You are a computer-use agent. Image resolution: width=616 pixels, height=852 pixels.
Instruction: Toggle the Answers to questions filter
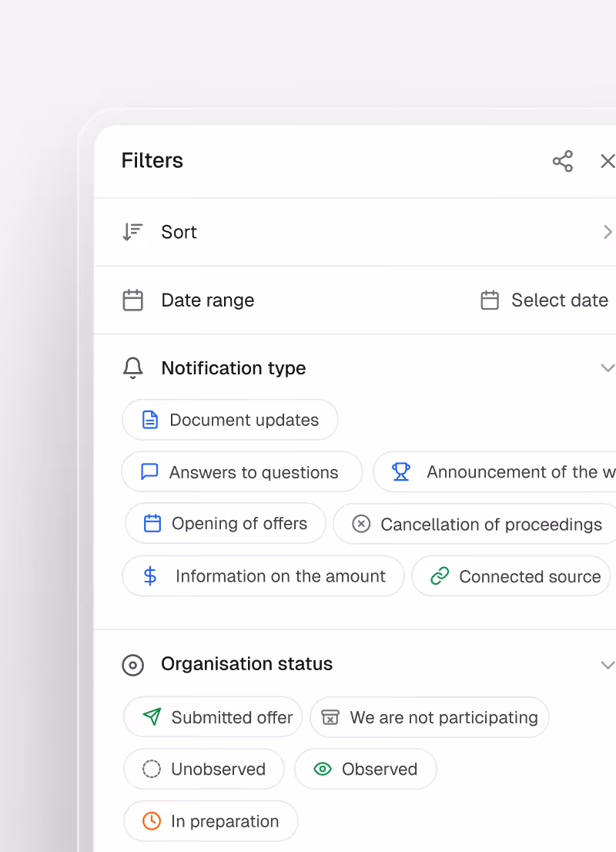242,471
